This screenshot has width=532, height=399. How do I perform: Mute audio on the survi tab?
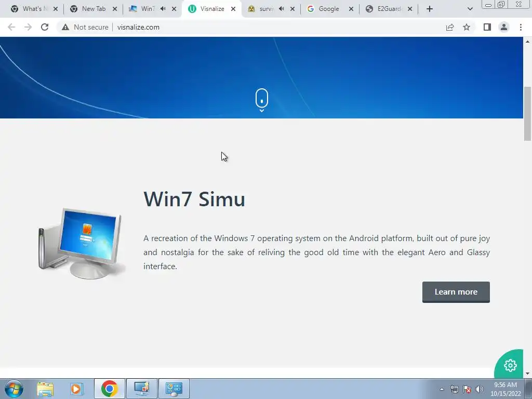pos(281,9)
